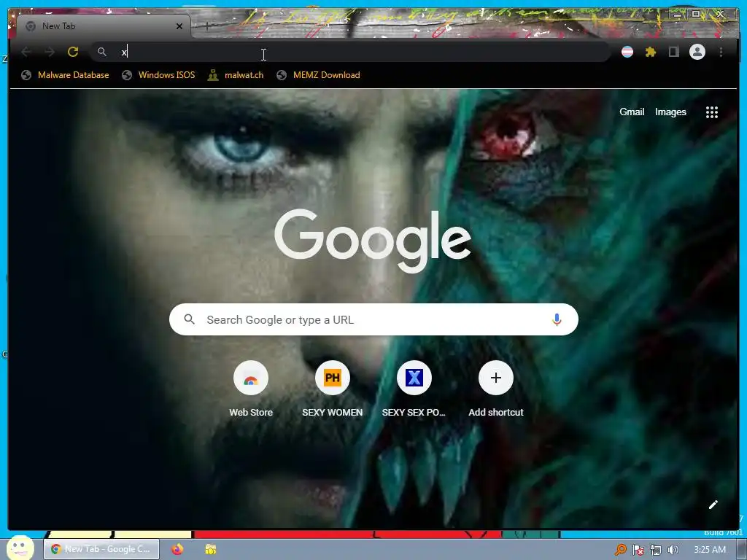
Task: Open the Windows ISOS bookmark
Action: [158, 75]
